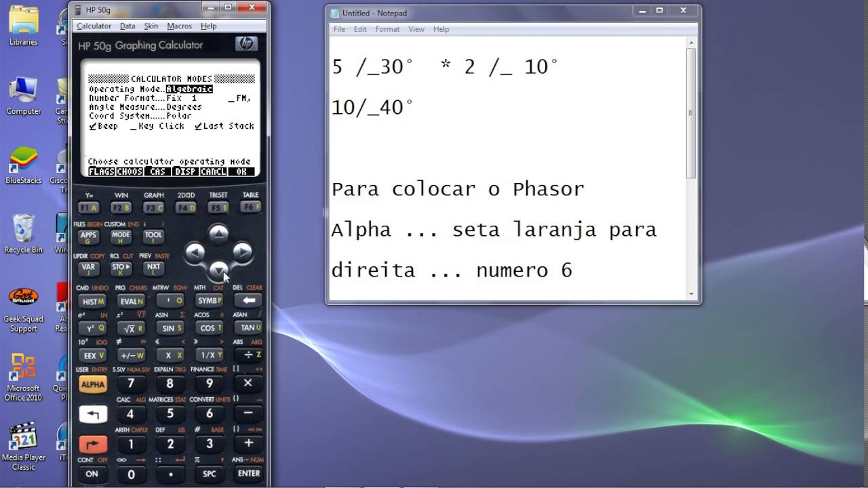The width and height of the screenshot is (868, 488).
Task: Open the Format menu in Notepad
Action: (387, 29)
